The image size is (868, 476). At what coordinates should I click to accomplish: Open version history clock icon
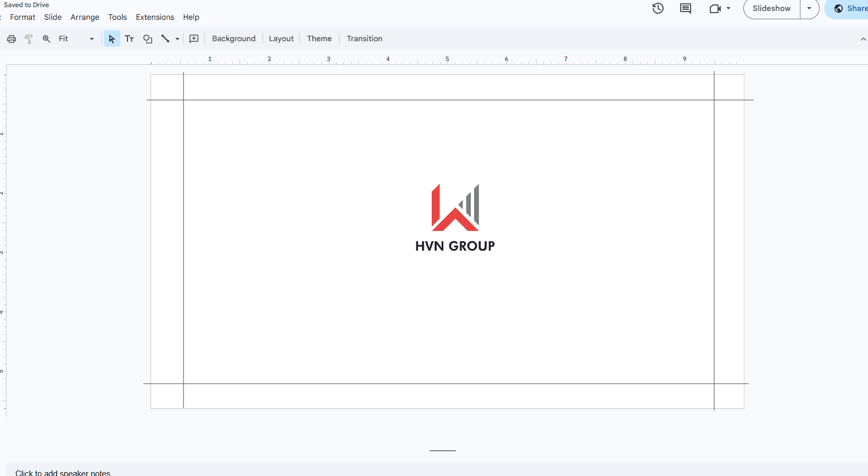(658, 8)
